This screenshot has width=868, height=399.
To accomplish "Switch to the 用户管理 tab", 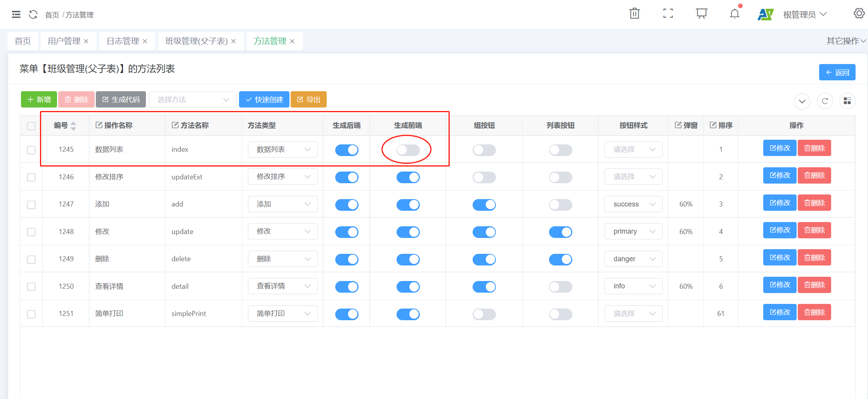I will click(64, 41).
